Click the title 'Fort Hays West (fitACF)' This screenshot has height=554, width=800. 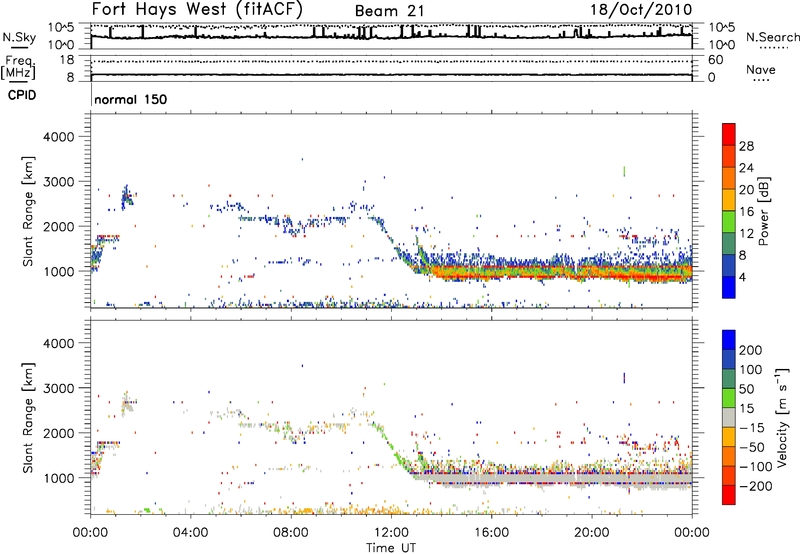197,9
